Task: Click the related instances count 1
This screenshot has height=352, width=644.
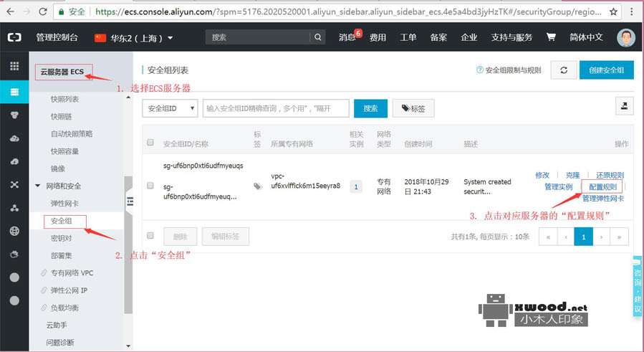Action: click(356, 186)
